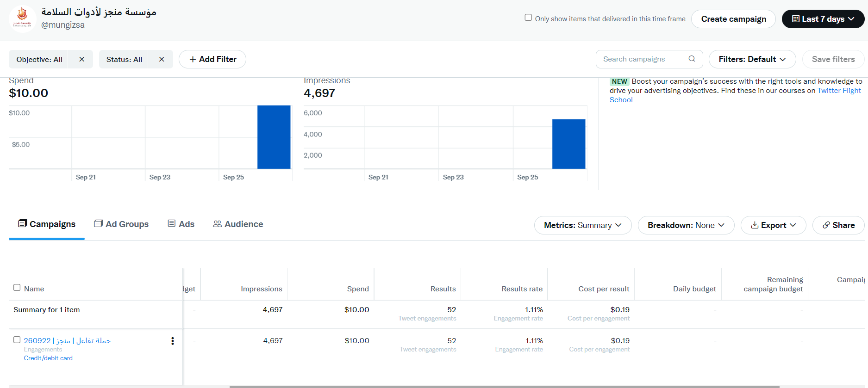
Task: Open the Metrics: Summary dropdown
Action: [582, 225]
